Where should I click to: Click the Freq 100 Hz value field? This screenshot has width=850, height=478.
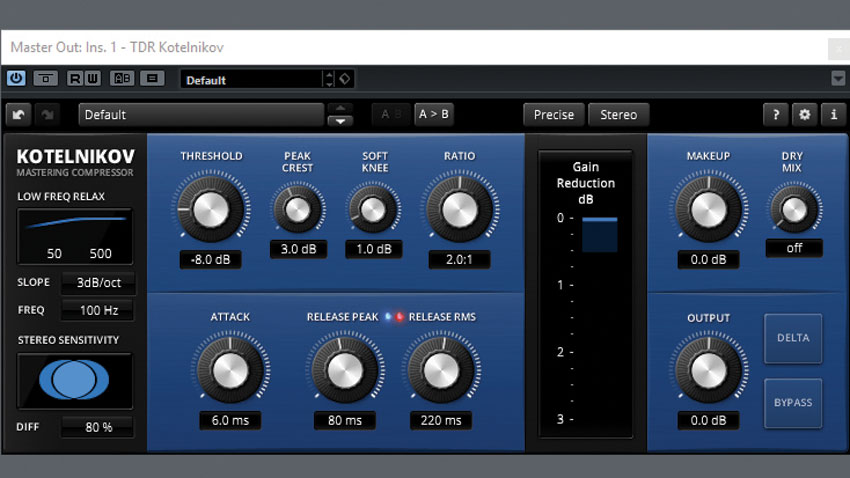click(x=98, y=311)
